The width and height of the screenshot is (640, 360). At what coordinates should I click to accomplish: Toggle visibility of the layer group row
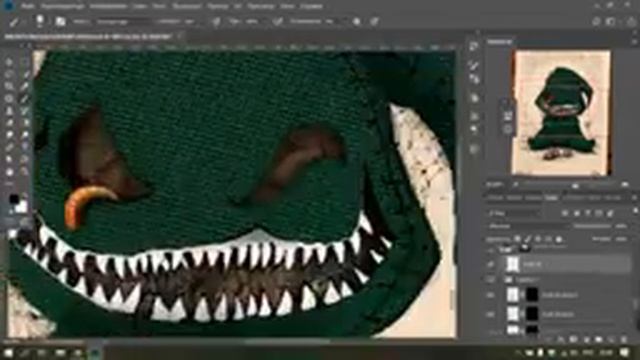tap(491, 280)
